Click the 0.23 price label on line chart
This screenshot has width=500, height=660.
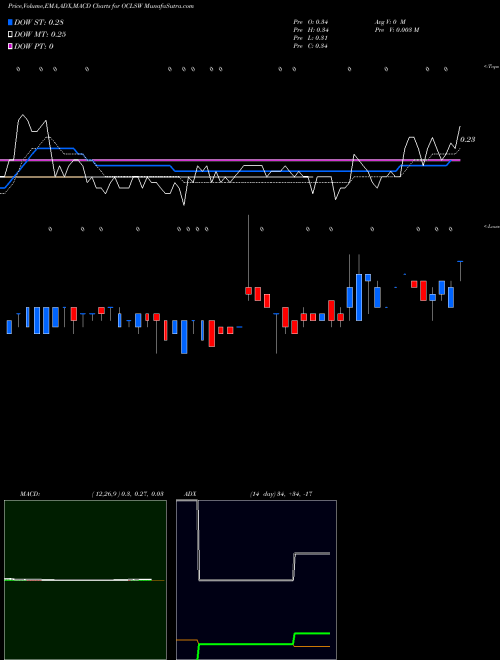point(468,139)
